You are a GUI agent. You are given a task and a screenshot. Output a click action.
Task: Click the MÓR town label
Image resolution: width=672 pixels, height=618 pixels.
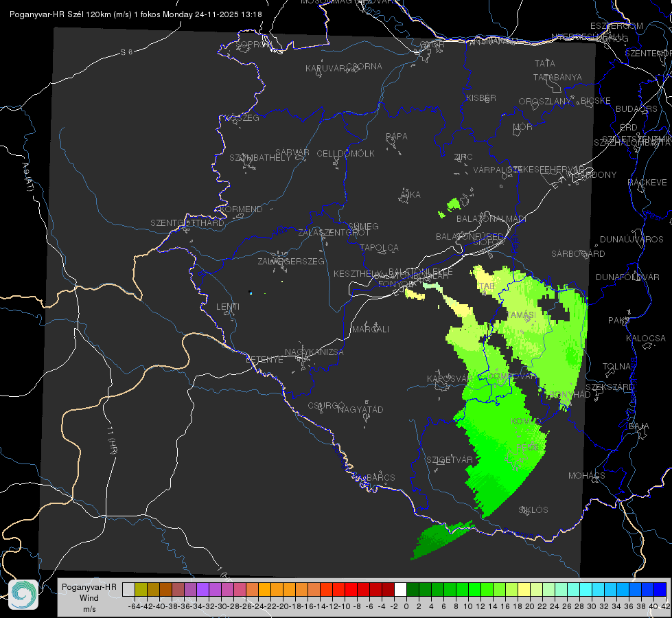tap(523, 127)
